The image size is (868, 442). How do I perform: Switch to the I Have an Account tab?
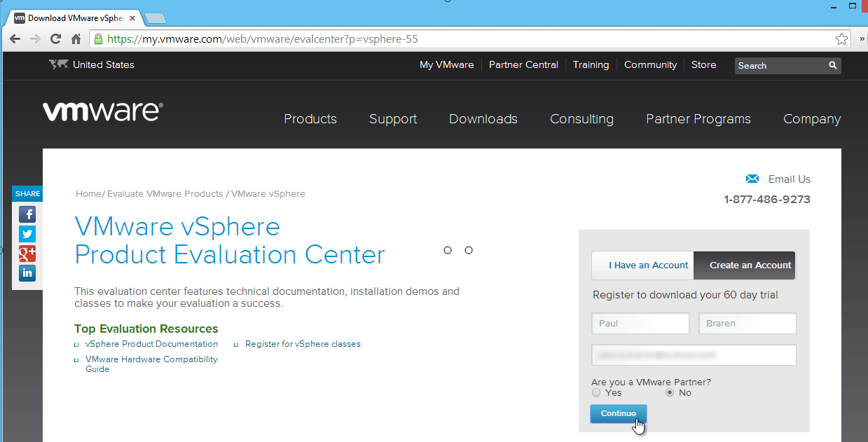(x=643, y=265)
